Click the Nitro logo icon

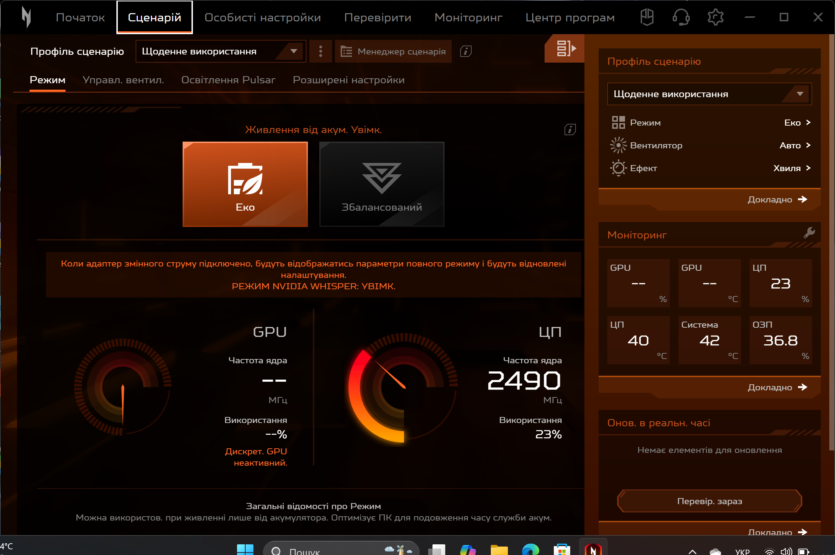coord(26,17)
